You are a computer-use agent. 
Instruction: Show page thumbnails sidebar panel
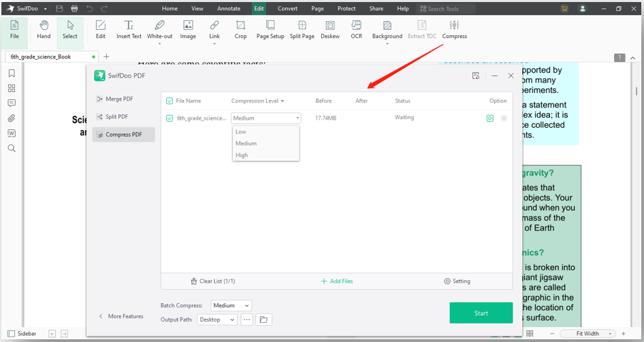coord(12,88)
